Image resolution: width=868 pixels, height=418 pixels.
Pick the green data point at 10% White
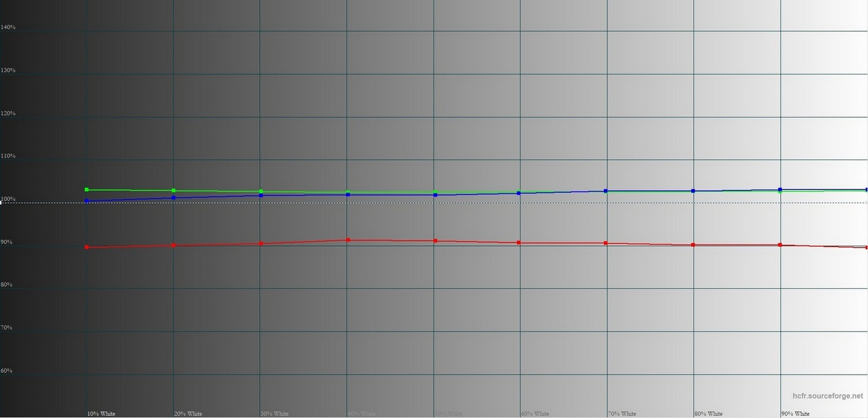point(87,190)
